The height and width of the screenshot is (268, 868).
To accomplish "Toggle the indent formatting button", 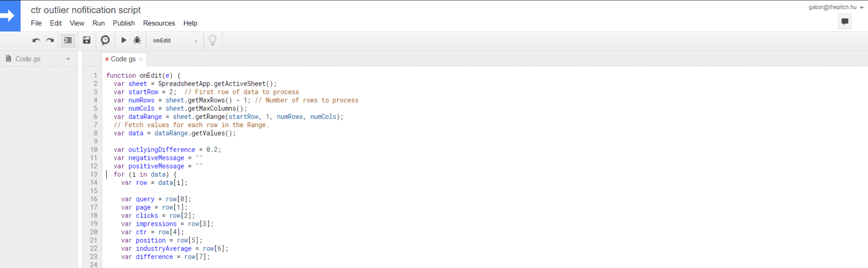I will (x=68, y=40).
